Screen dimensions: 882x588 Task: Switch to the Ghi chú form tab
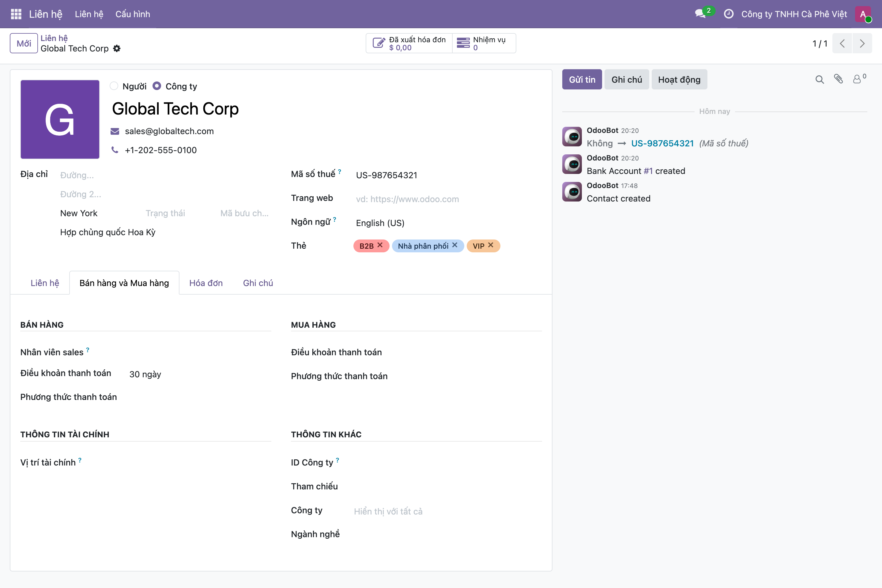point(258,283)
